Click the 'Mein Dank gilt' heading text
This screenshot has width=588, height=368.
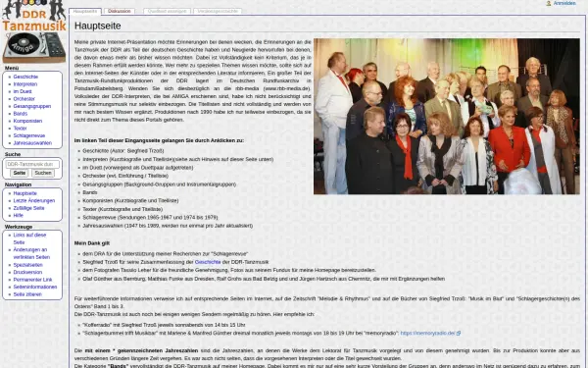pos(92,243)
